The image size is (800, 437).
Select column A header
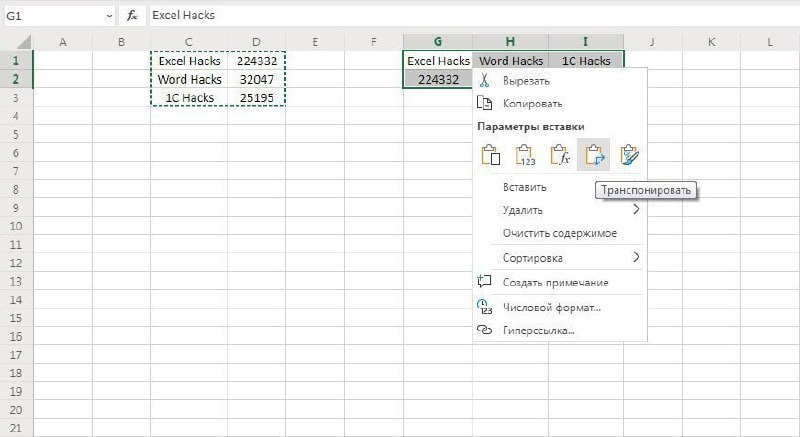[x=63, y=42]
